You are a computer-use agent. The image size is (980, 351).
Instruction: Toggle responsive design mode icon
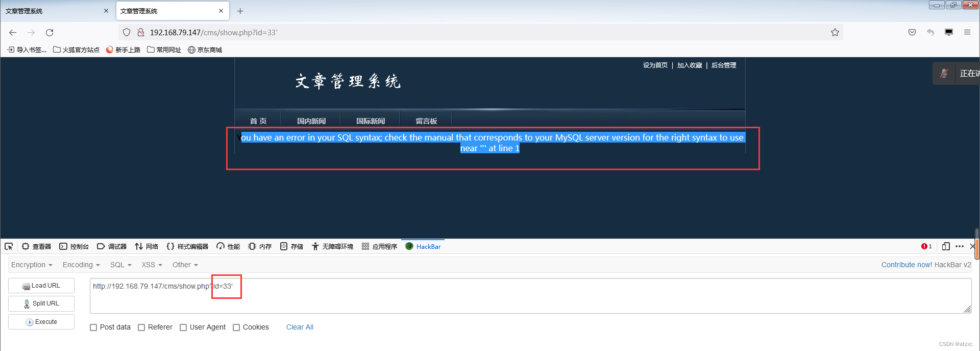[x=946, y=246]
